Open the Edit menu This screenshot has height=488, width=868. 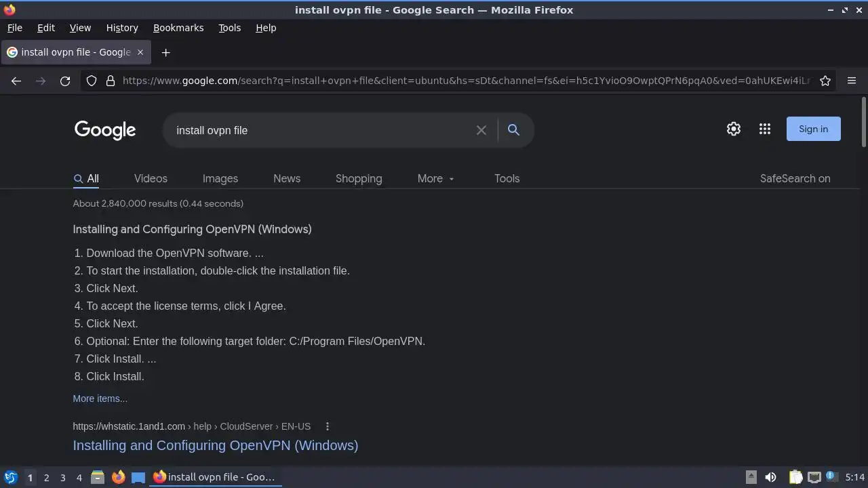coord(46,28)
